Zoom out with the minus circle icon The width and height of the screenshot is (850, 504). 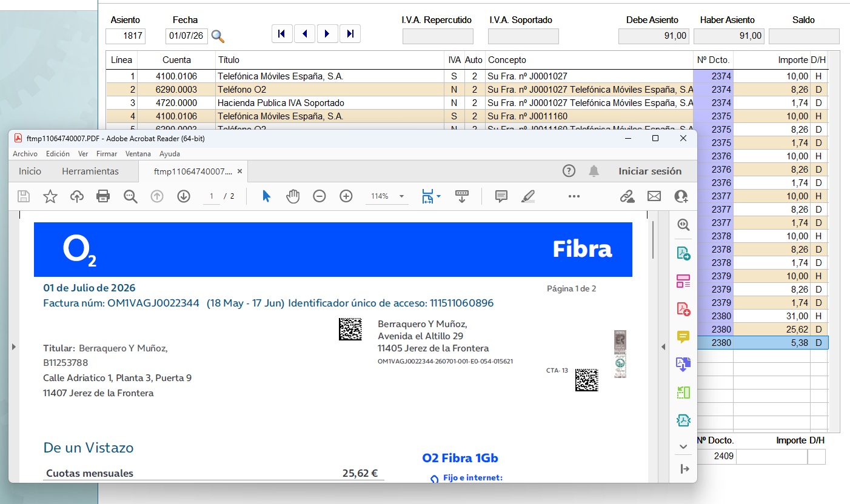[x=320, y=196]
